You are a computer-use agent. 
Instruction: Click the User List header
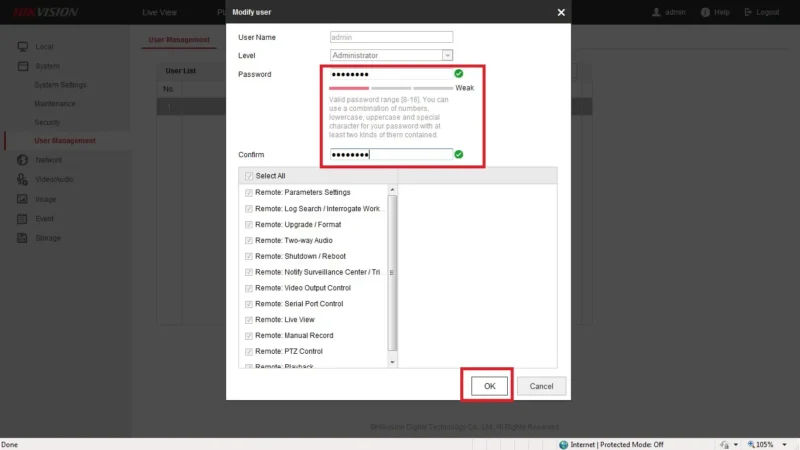pos(180,71)
